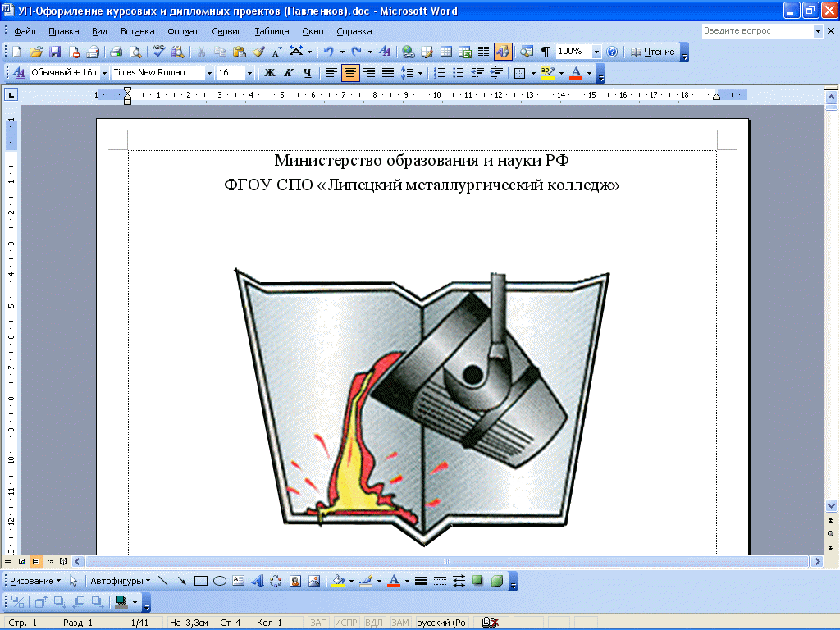Toggle italic formatting (К)
This screenshot has width=840, height=630.
tap(288, 72)
